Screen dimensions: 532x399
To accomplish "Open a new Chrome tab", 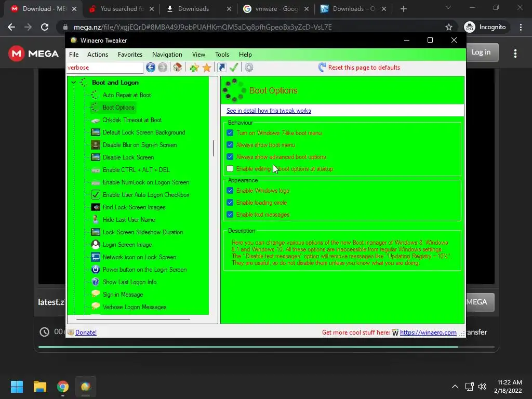I will tap(403, 9).
